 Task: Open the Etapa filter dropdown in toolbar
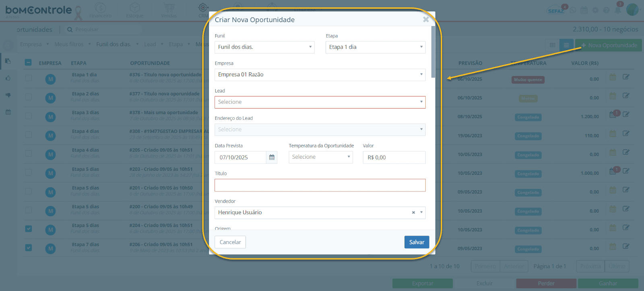point(179,44)
